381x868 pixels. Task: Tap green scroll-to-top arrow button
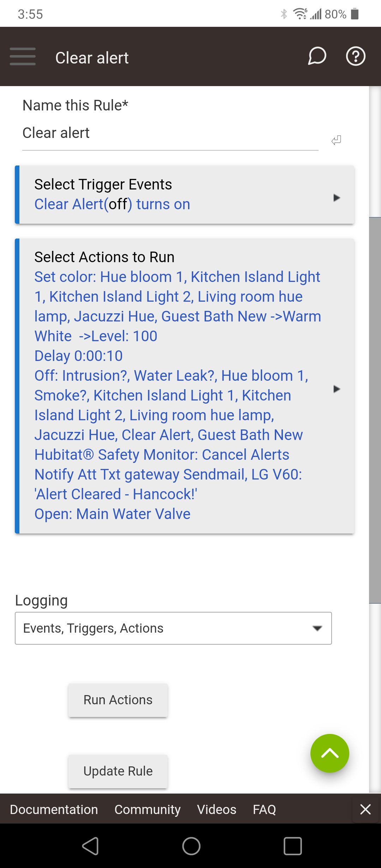coord(329,753)
